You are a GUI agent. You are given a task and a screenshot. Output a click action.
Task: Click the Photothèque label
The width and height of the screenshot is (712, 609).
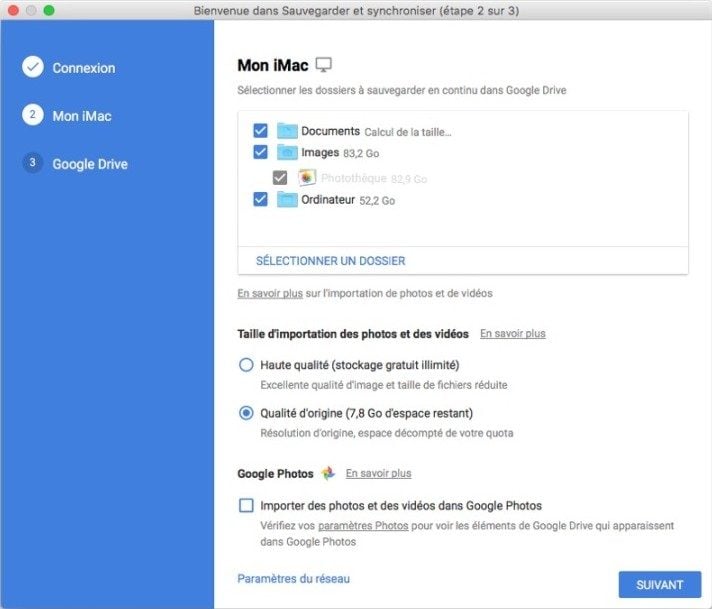coord(354,178)
